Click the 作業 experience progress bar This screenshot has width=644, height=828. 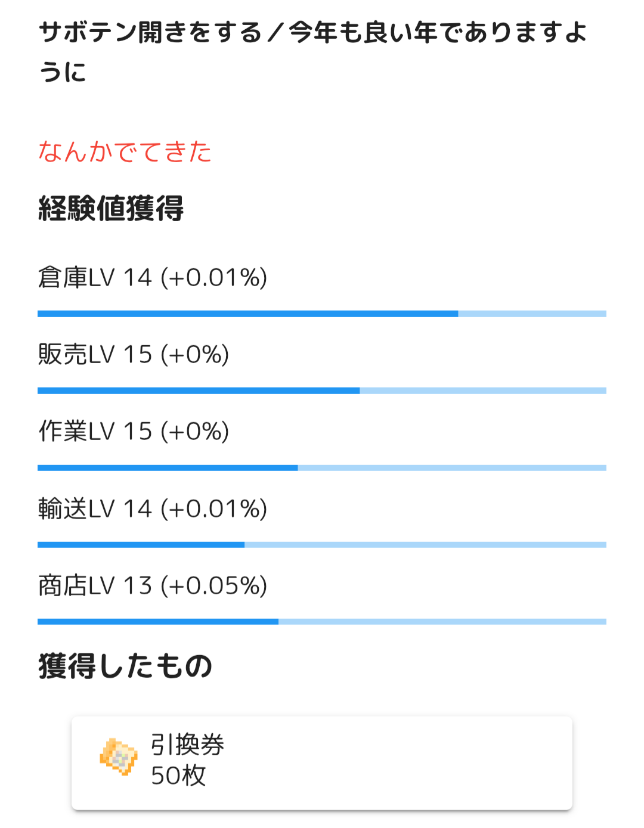(x=322, y=468)
